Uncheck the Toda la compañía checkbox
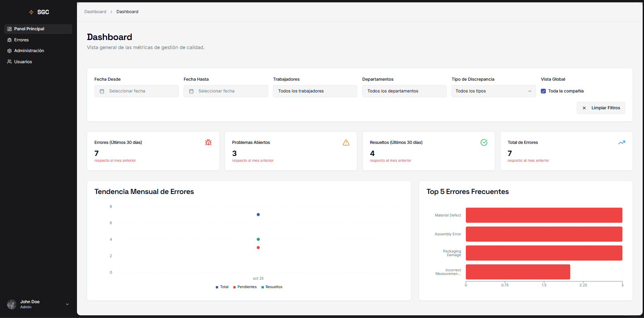The width and height of the screenshot is (644, 318). (543, 91)
